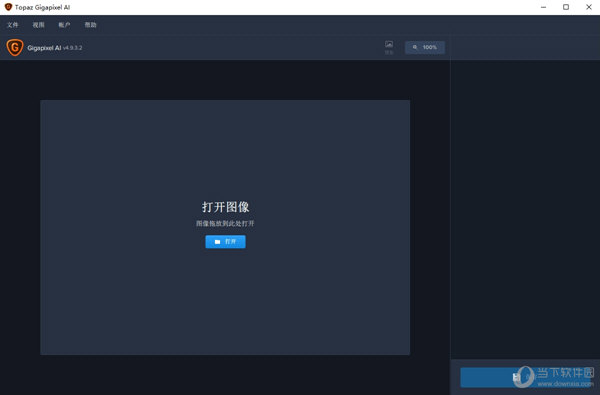Click the blue save button at bottom right
Screen dimensions: 600x395
[526, 377]
